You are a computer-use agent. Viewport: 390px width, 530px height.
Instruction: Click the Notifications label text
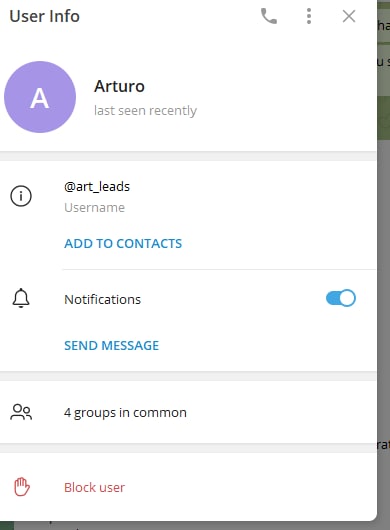[x=102, y=299]
